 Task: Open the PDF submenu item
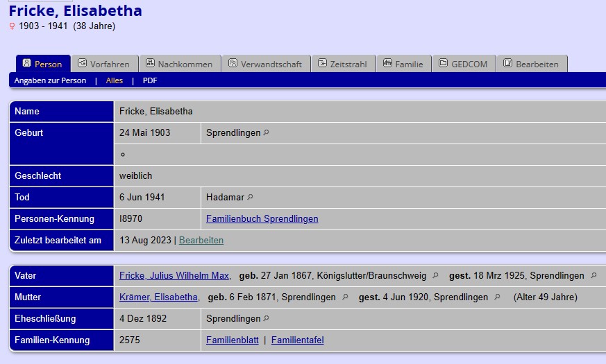[150, 80]
